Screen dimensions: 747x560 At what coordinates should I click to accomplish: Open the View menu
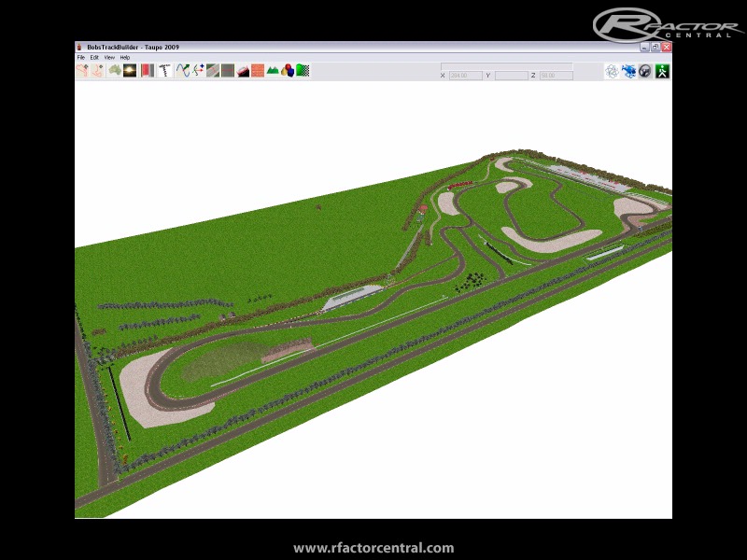109,58
